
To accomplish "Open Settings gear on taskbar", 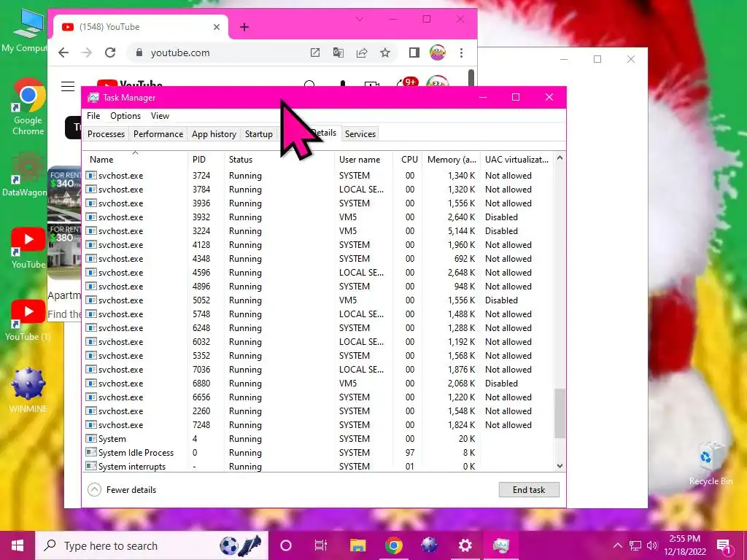I will pyautogui.click(x=465, y=545).
